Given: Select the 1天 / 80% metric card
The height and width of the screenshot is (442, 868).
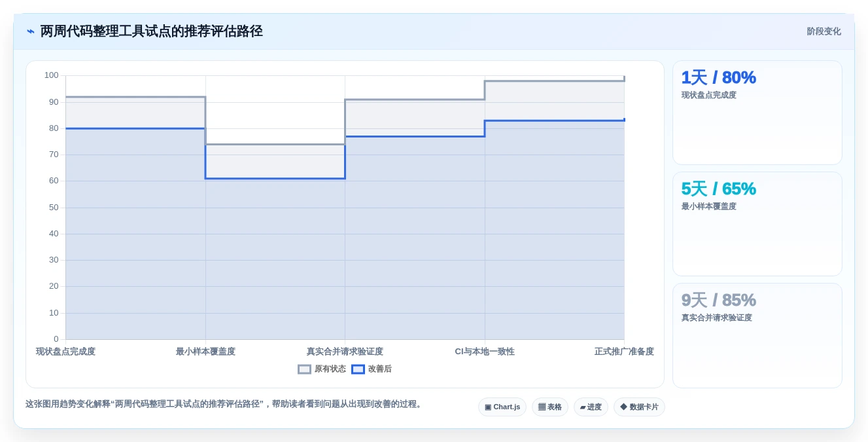Looking at the screenshot, I should (757, 113).
